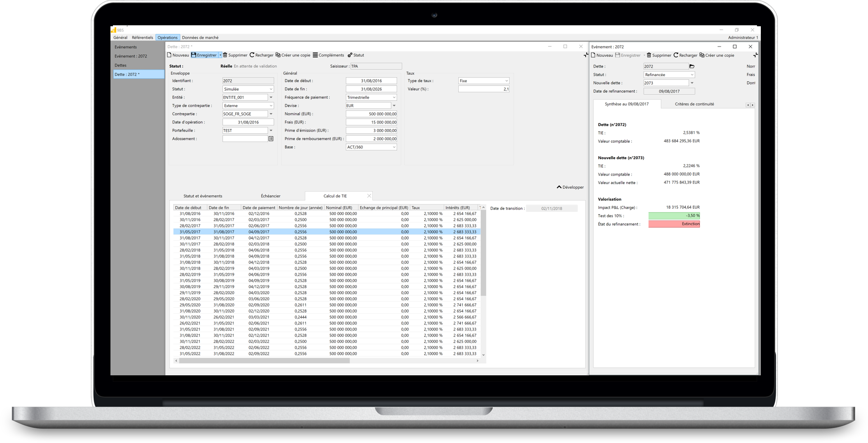Select Dette : 2072 in sidebar

(138, 74)
